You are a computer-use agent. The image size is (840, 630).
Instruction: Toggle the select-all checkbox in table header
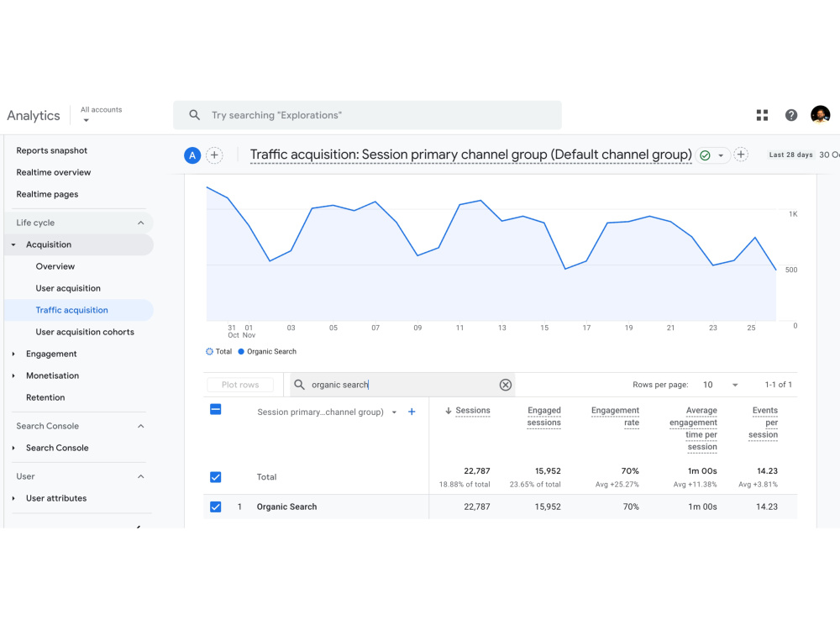pyautogui.click(x=215, y=410)
